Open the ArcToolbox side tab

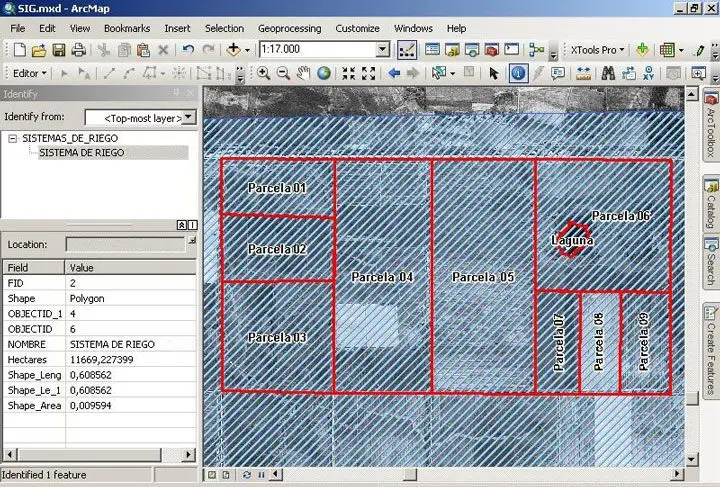[711, 127]
